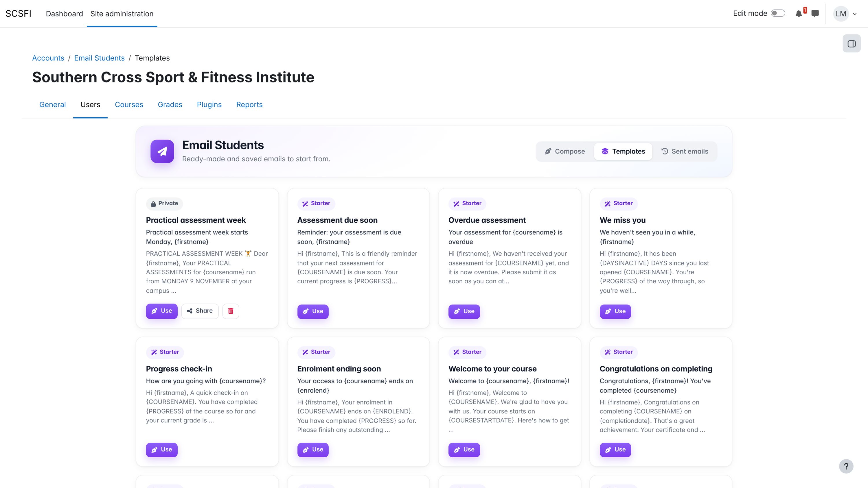Open the block drawer panel icon

(852, 44)
